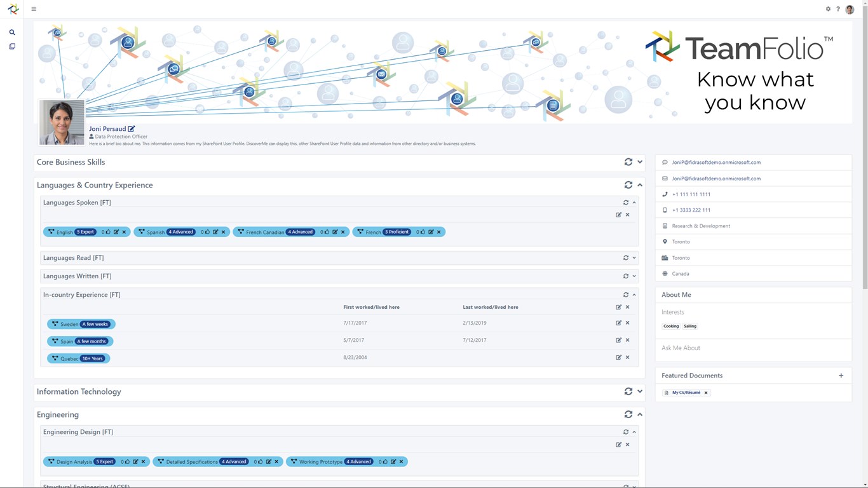Image resolution: width=868 pixels, height=488 pixels.
Task: Expand the Languages Read subsection
Action: coord(634,258)
